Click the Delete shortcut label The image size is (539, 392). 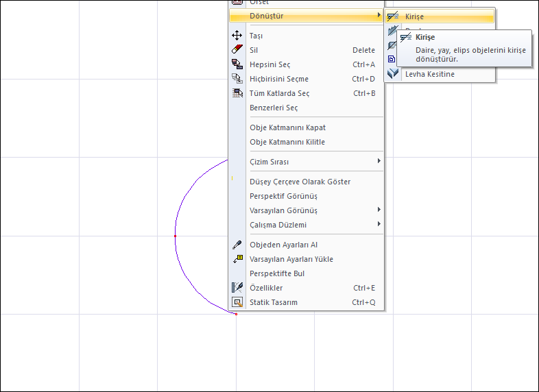363,50
